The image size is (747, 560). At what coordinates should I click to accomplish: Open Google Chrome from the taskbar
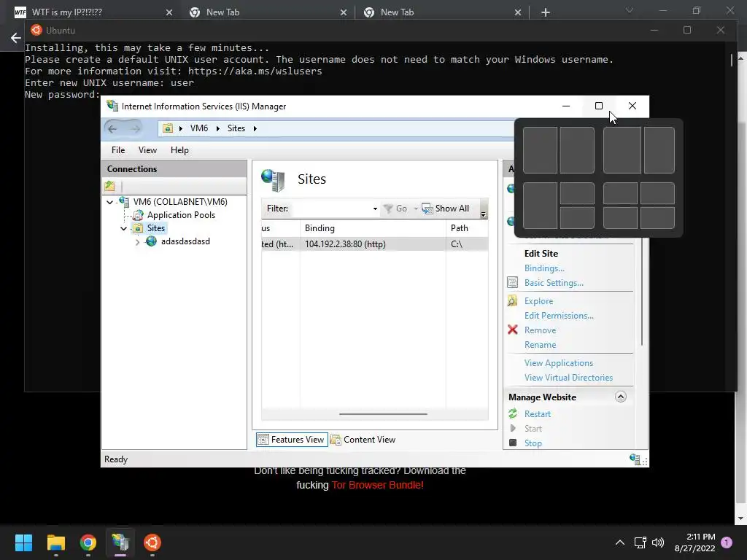tap(88, 542)
